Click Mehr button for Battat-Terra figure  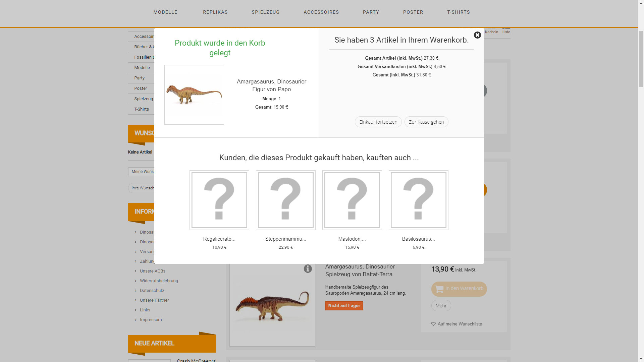pos(441,306)
